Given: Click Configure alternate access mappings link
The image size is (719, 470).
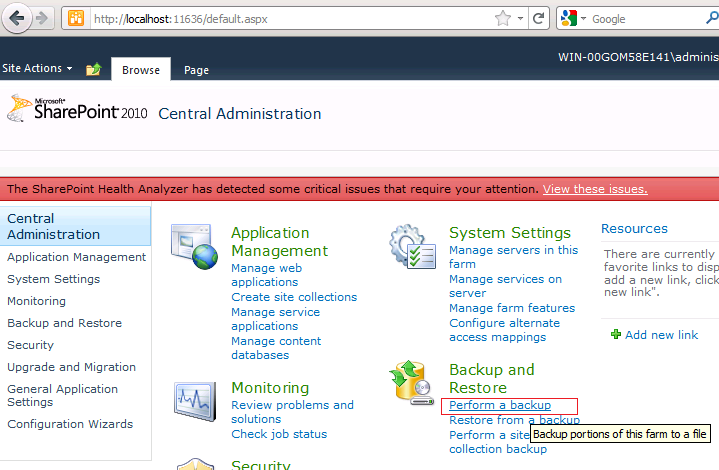Looking at the screenshot, I should (x=504, y=330).
